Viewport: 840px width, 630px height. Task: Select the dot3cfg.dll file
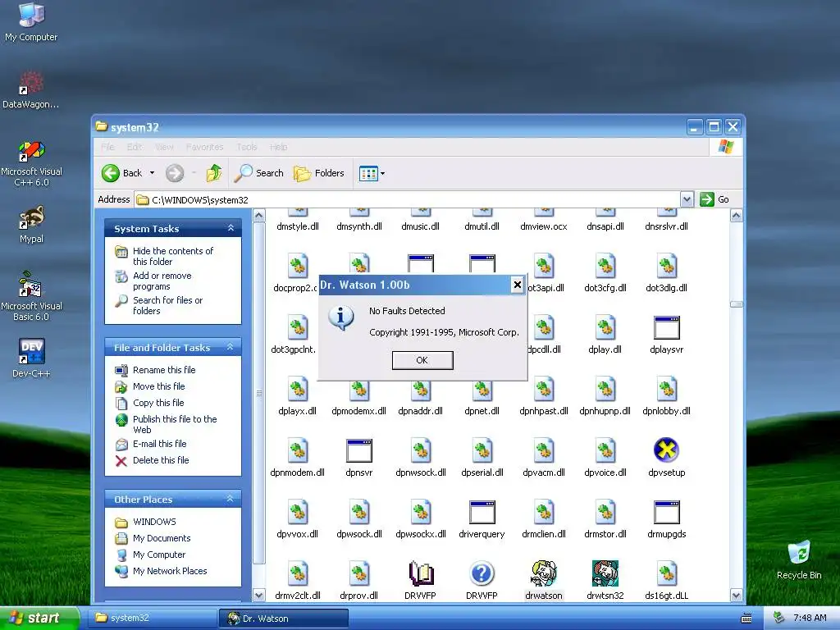[x=605, y=272]
